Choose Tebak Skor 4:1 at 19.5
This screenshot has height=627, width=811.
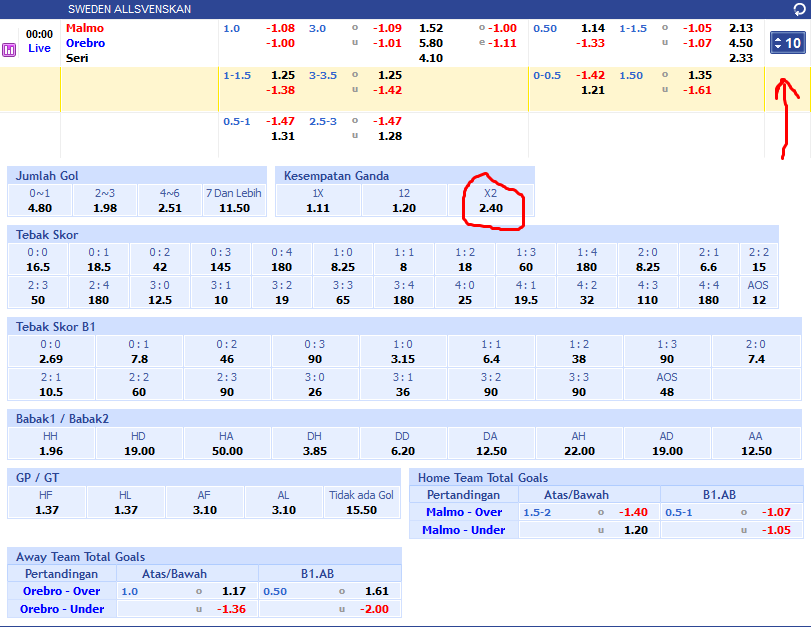(x=526, y=300)
